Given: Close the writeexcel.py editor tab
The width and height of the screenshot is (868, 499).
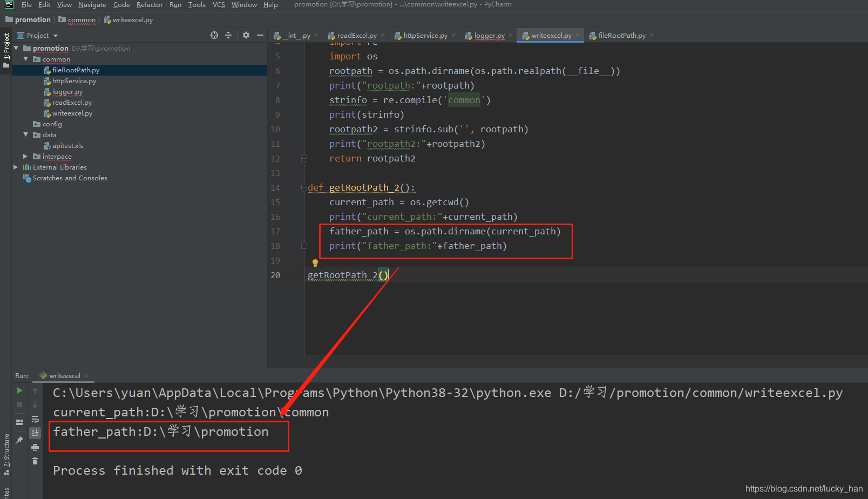Looking at the screenshot, I should click(578, 36).
